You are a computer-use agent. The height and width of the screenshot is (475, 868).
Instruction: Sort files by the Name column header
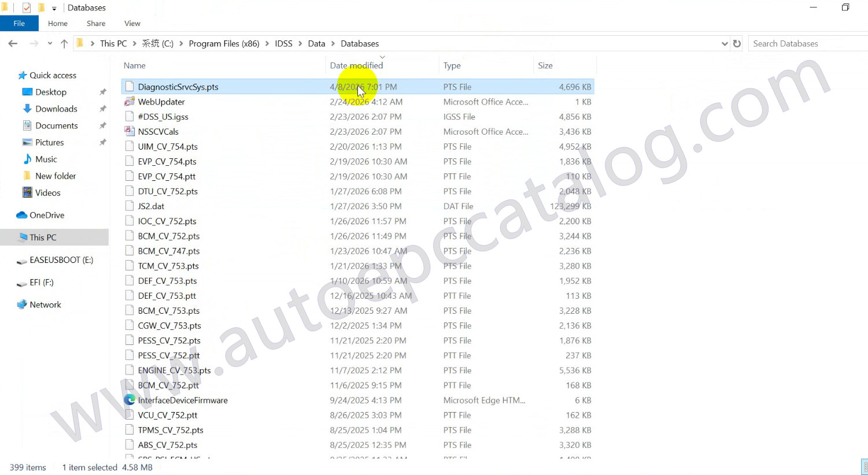(135, 65)
